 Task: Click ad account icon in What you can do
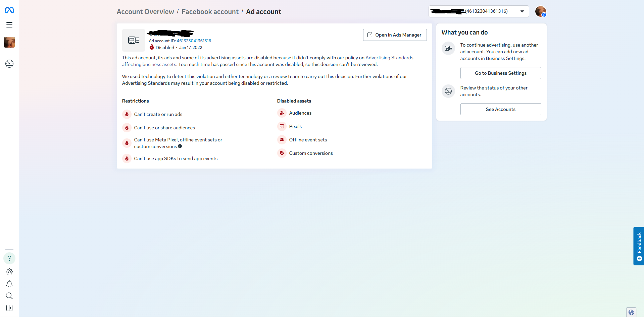[448, 48]
